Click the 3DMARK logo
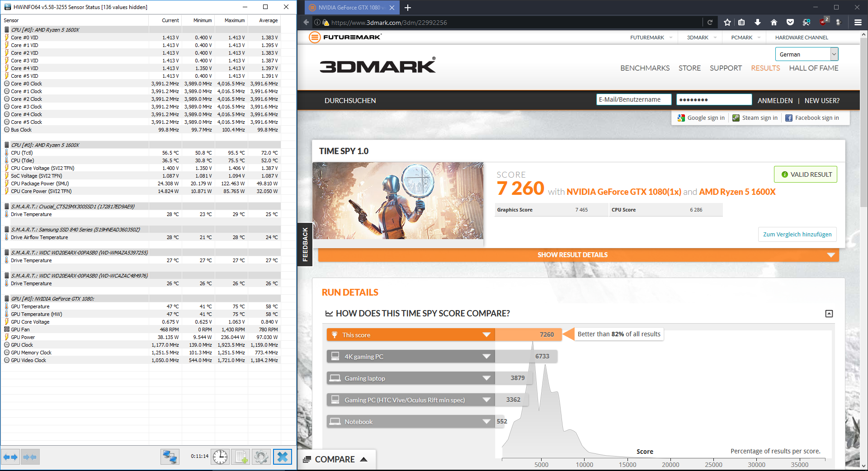 [x=378, y=66]
